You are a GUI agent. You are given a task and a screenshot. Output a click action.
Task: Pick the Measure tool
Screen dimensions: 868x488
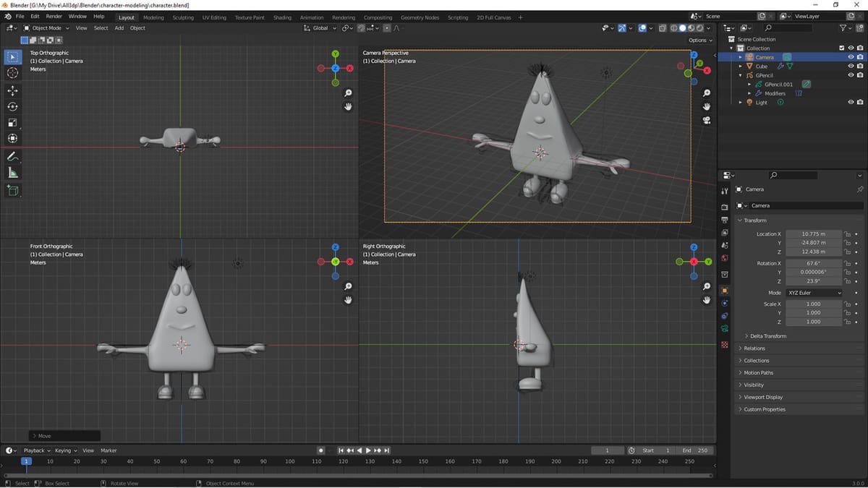pyautogui.click(x=13, y=172)
